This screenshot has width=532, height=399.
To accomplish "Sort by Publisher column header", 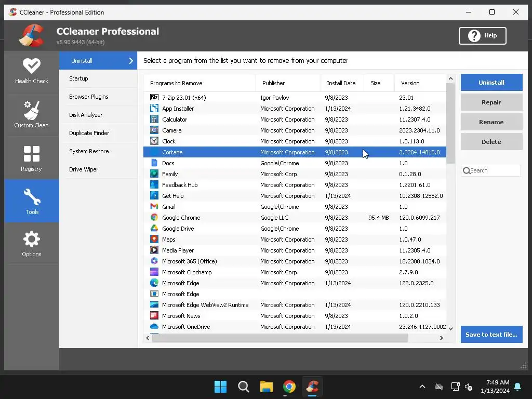I will tap(288, 83).
